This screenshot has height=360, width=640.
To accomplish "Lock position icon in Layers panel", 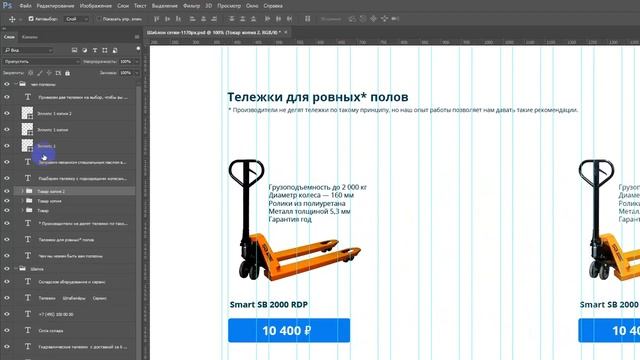I will (x=49, y=73).
